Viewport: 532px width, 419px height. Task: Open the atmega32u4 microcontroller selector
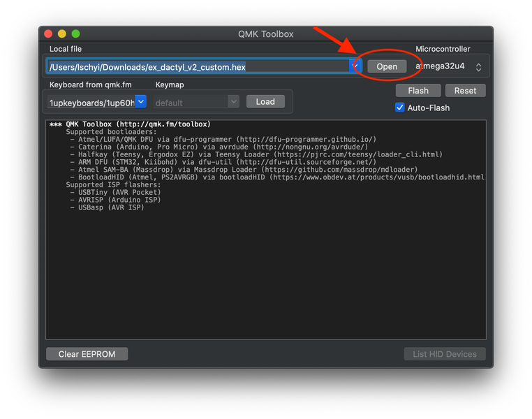pyautogui.click(x=448, y=66)
